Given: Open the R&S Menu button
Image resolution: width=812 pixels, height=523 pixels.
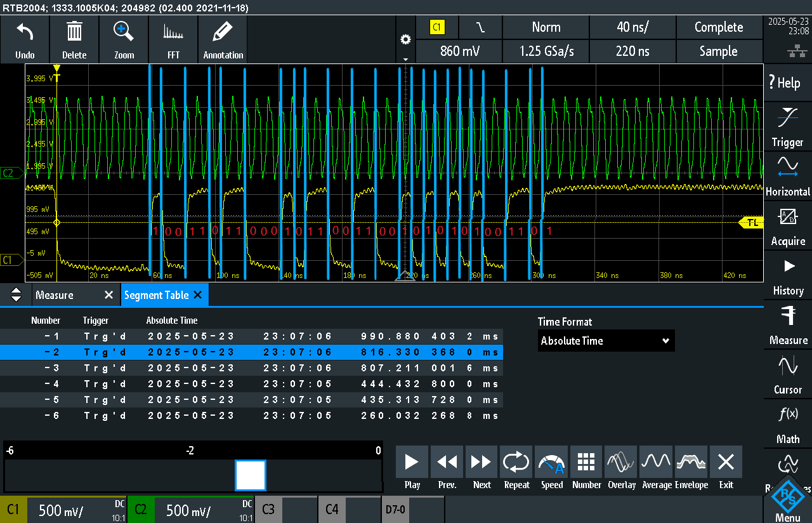Looking at the screenshot, I should 788,500.
